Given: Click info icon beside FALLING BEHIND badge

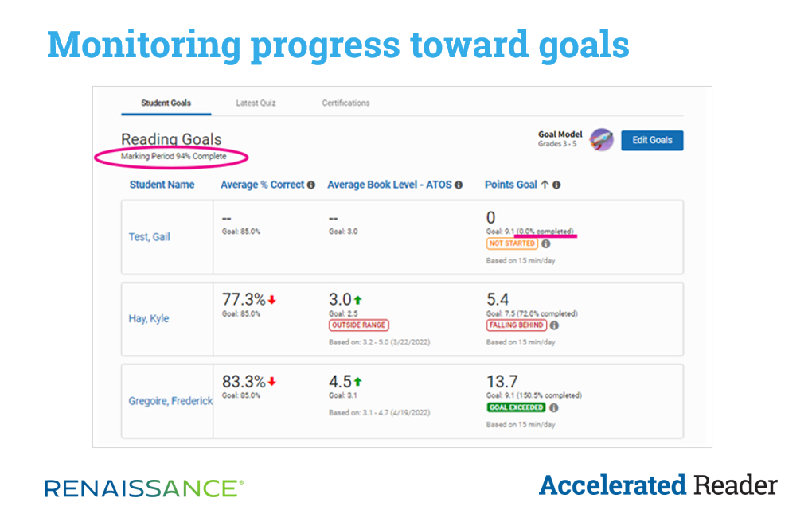Looking at the screenshot, I should (x=553, y=325).
